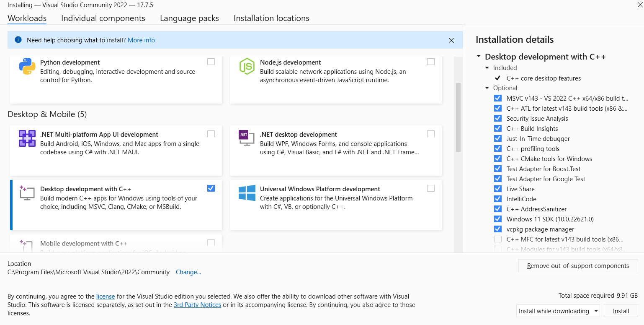The width and height of the screenshot is (644, 325).
Task: Click the Desktop development with C++ icon
Action: 27,193
